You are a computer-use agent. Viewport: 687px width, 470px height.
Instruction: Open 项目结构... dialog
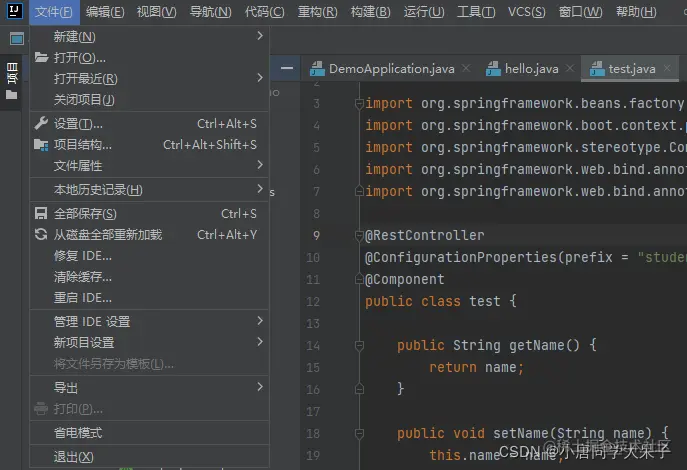coord(149,145)
